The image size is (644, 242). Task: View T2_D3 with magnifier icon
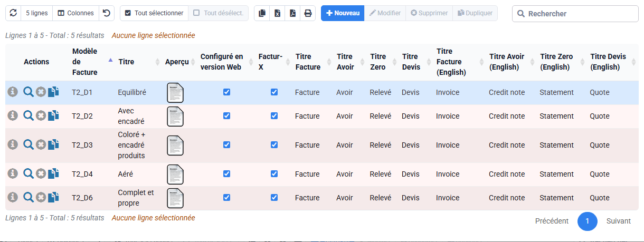(29, 145)
